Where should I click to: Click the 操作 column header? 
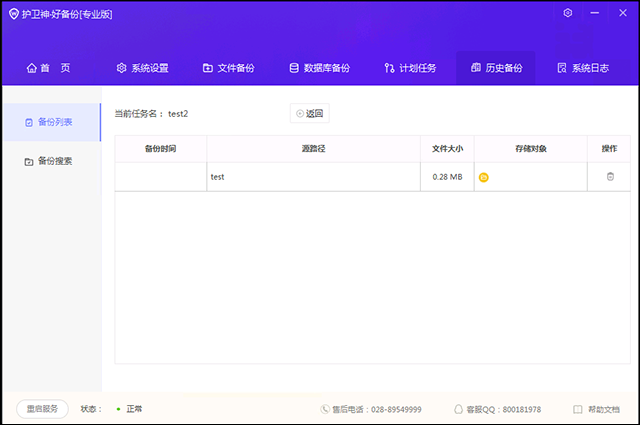click(x=609, y=149)
